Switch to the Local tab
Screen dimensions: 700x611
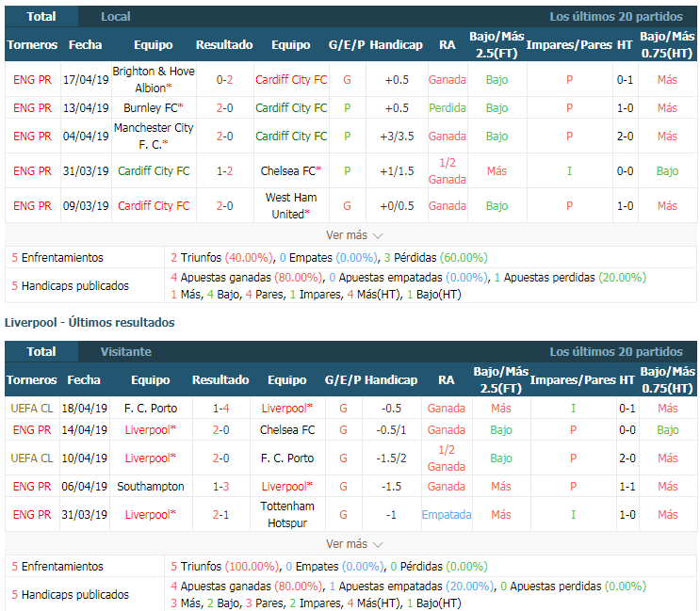click(116, 17)
